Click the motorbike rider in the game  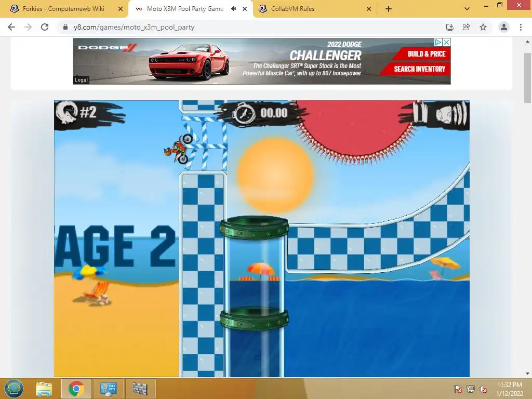click(x=179, y=149)
